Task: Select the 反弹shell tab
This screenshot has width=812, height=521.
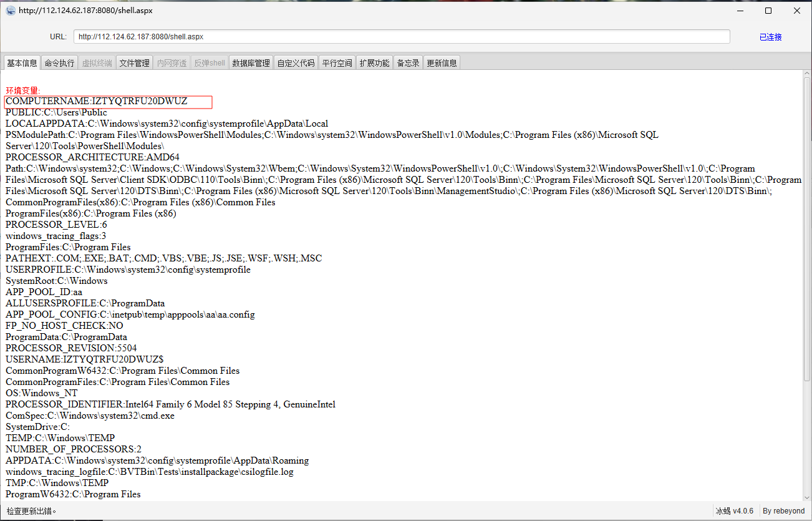Action: point(210,63)
